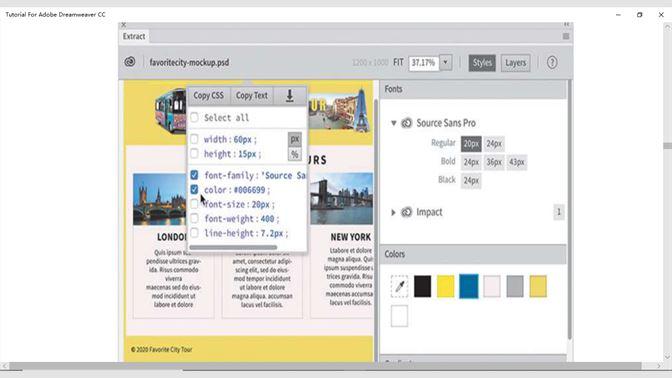Pick the blue color swatch
The width and height of the screenshot is (672, 378).
tap(469, 286)
